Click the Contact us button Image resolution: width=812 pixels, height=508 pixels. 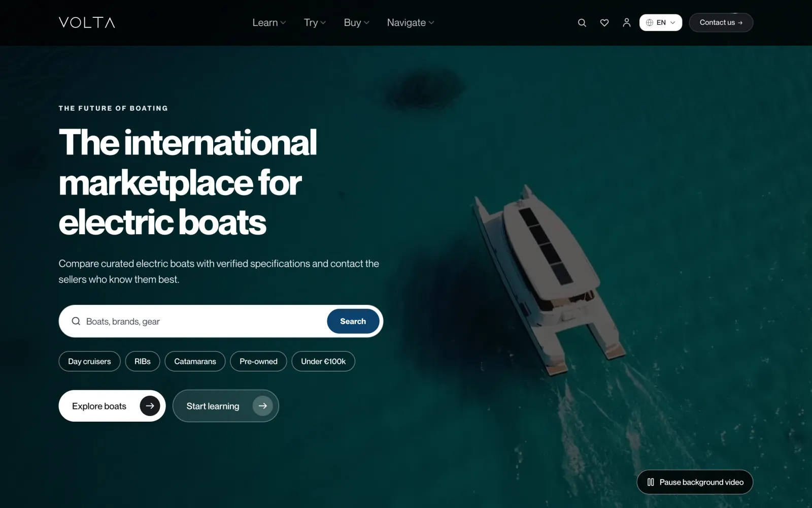click(x=721, y=23)
